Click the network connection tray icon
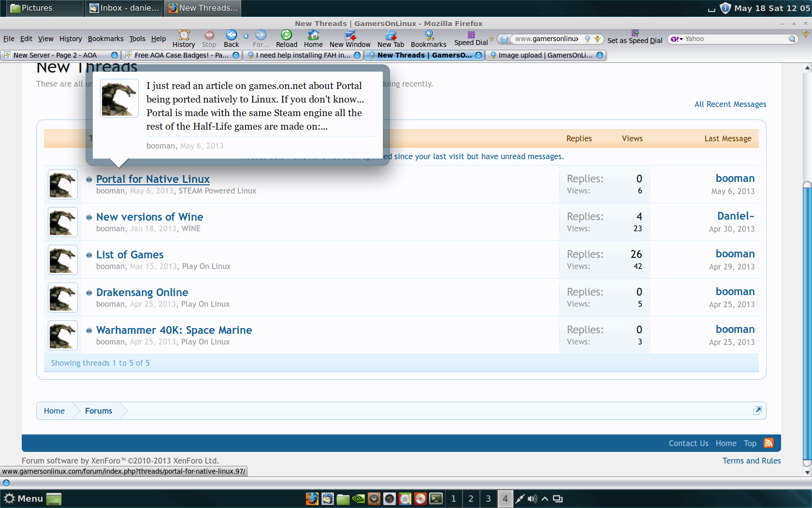The width and height of the screenshot is (812, 508). coord(520,499)
